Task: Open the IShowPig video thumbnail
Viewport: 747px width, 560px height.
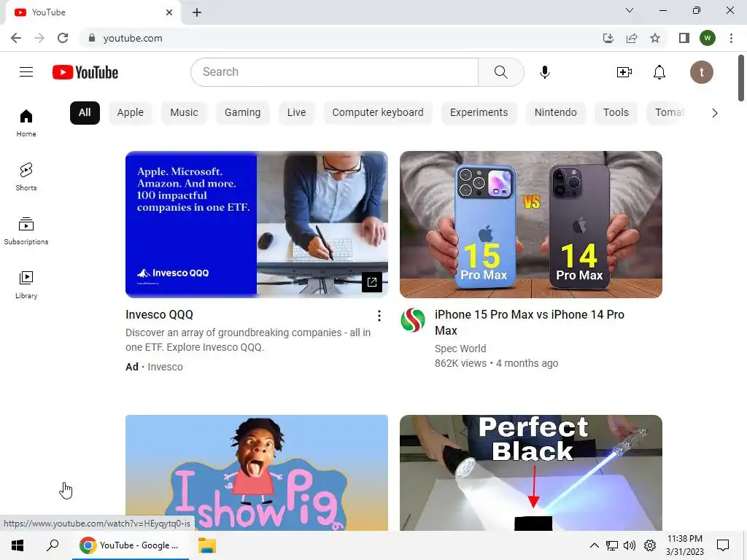Action: 256,472
